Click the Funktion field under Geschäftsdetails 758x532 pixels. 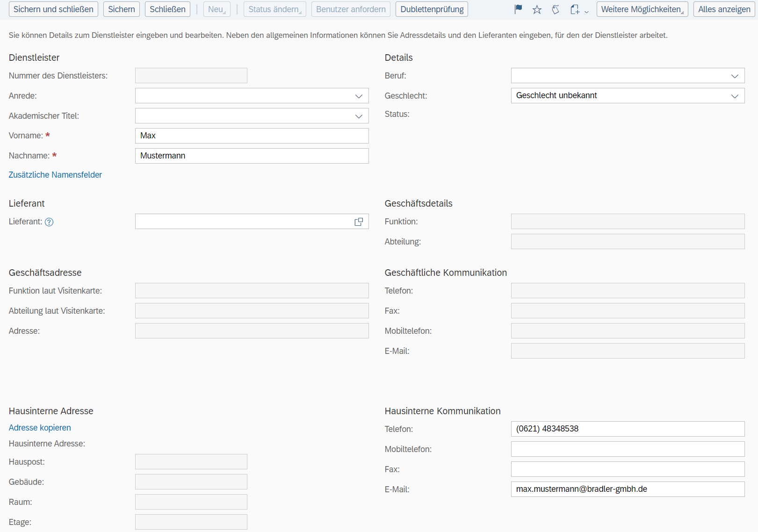click(628, 222)
